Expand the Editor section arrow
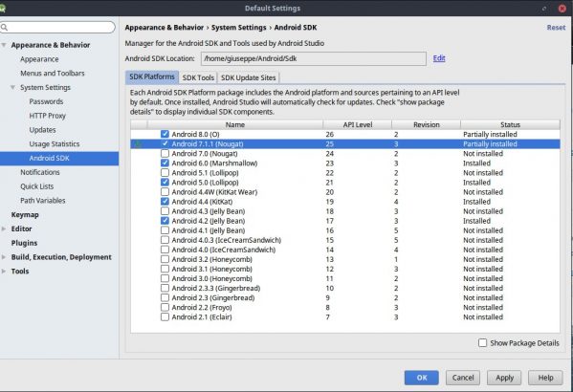This screenshot has width=573, height=392. (x=4, y=229)
